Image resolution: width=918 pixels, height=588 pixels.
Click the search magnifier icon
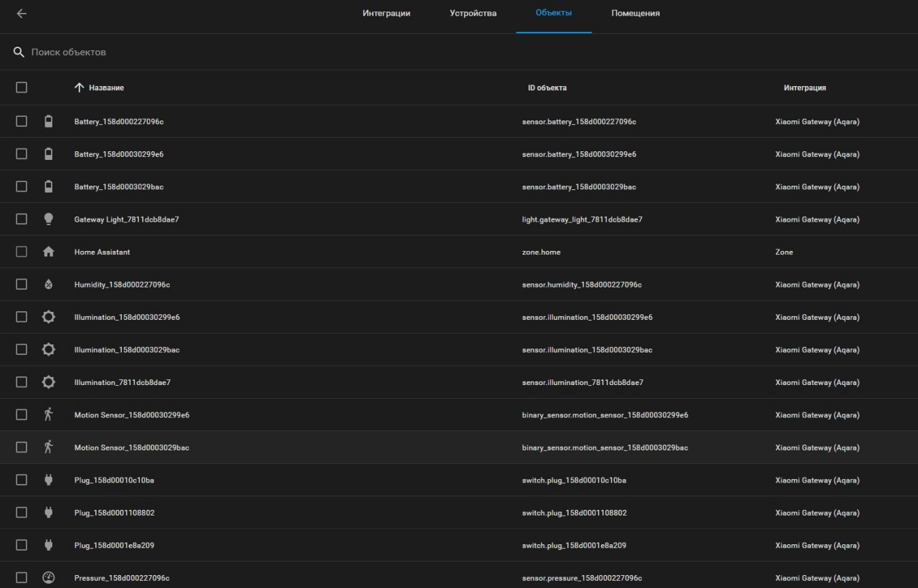tap(19, 52)
